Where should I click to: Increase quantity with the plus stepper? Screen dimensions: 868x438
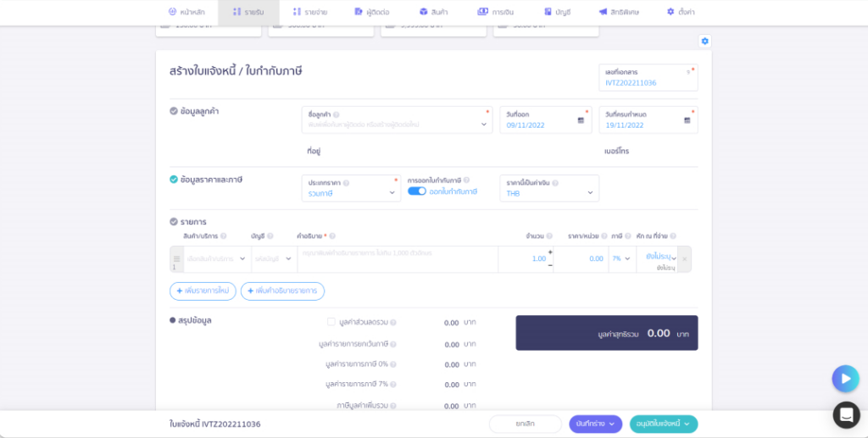pyautogui.click(x=550, y=252)
